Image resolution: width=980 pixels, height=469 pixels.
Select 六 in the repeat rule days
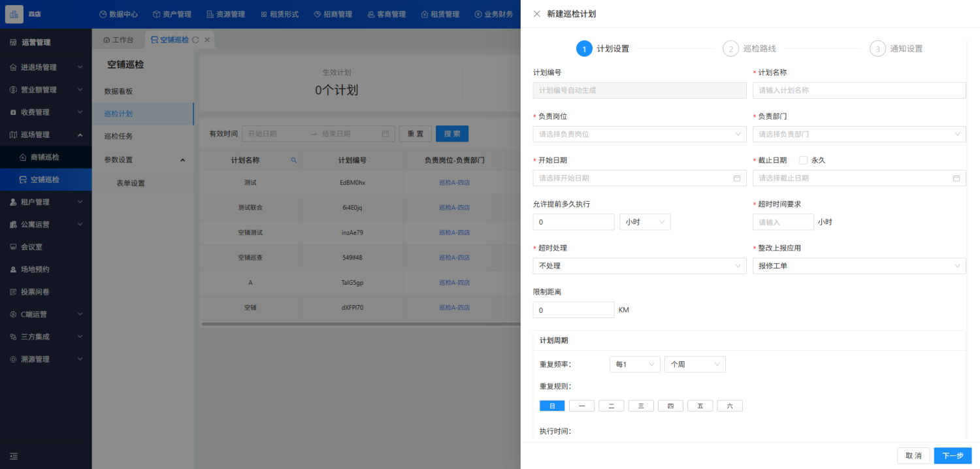click(730, 406)
